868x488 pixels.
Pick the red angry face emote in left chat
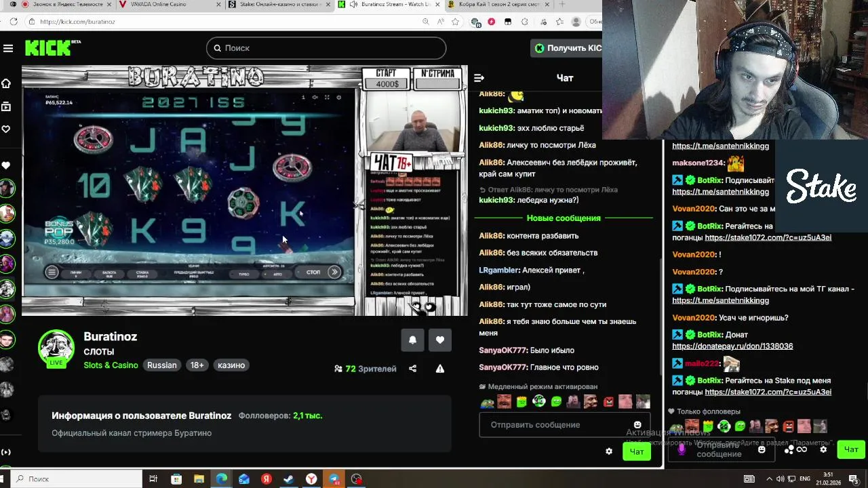608,402
